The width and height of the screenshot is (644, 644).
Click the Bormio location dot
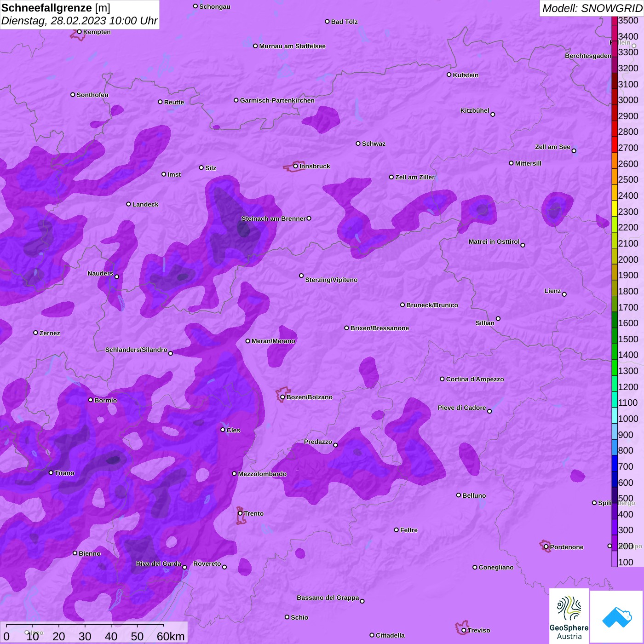click(91, 400)
